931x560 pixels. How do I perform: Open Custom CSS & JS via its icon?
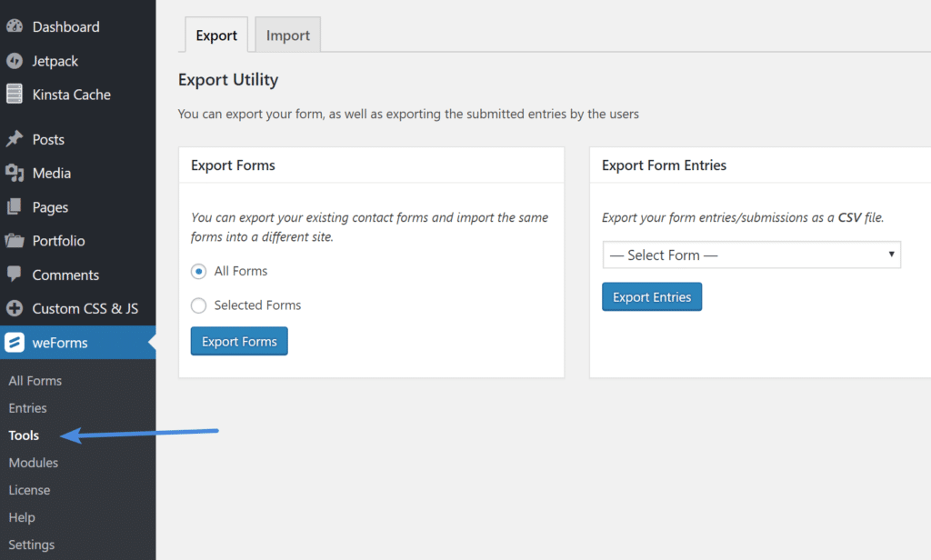coord(15,309)
